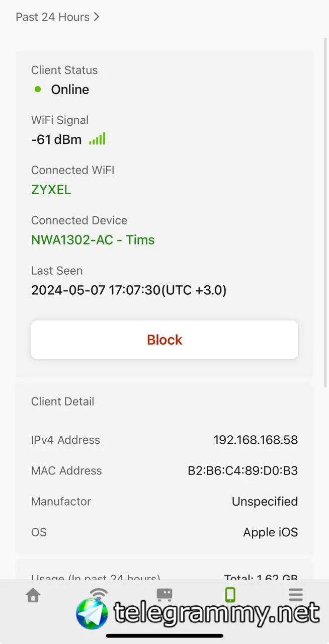Viewport: 329px width, 644px height.
Task: Switch to the Devices tab icon
Action: pos(164,595)
